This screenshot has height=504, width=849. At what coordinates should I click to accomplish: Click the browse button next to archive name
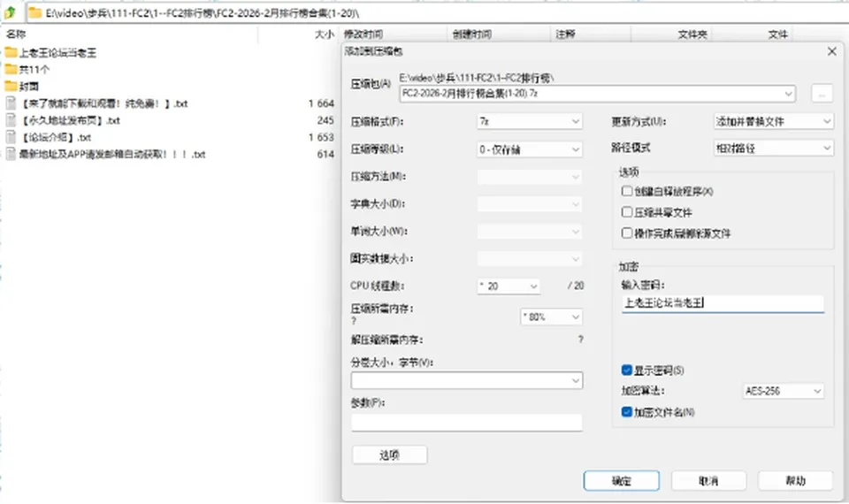click(822, 94)
